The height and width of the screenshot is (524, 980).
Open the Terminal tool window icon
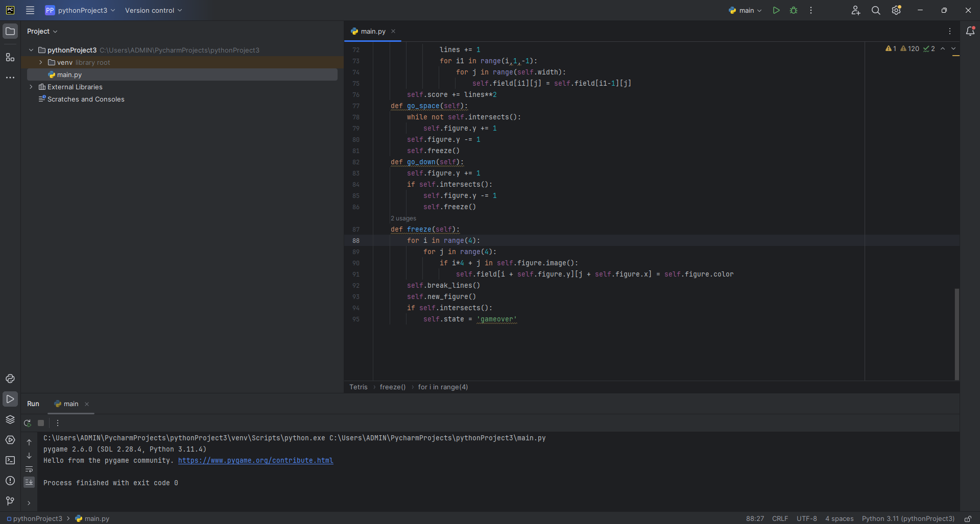[x=10, y=460]
